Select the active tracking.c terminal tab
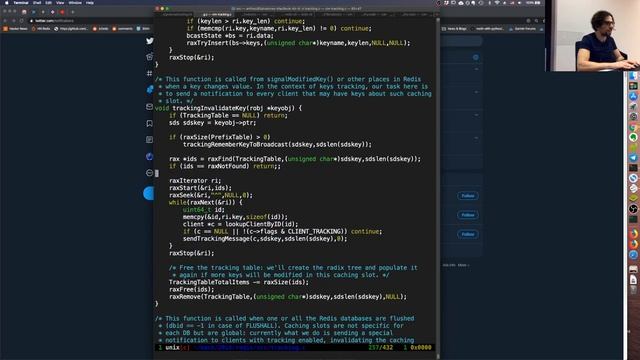Screen dimensions: 640x360 pos(217,14)
